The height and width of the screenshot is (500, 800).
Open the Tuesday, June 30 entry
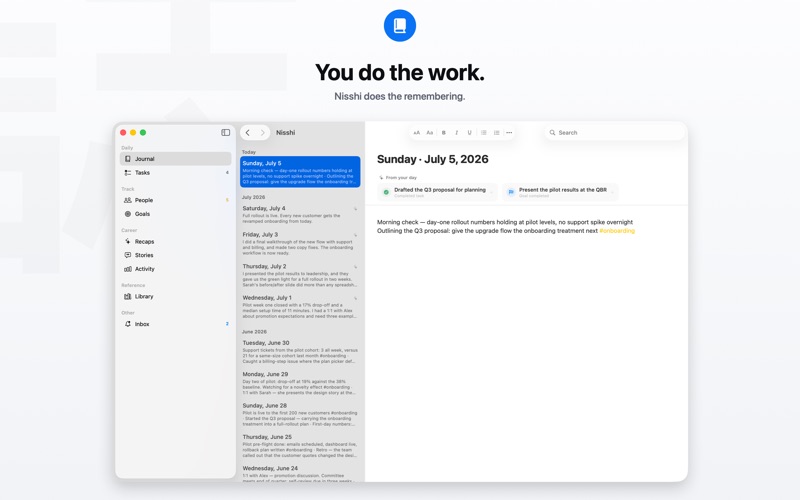pos(300,352)
